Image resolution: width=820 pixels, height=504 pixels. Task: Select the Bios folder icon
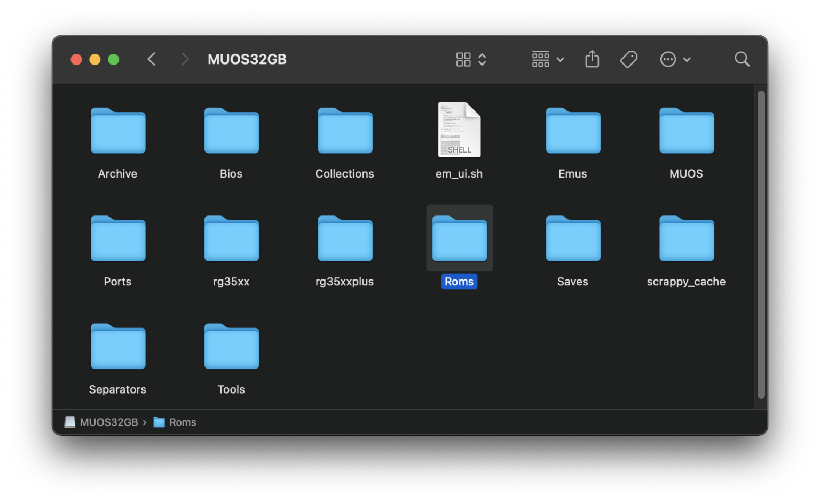pyautogui.click(x=232, y=131)
